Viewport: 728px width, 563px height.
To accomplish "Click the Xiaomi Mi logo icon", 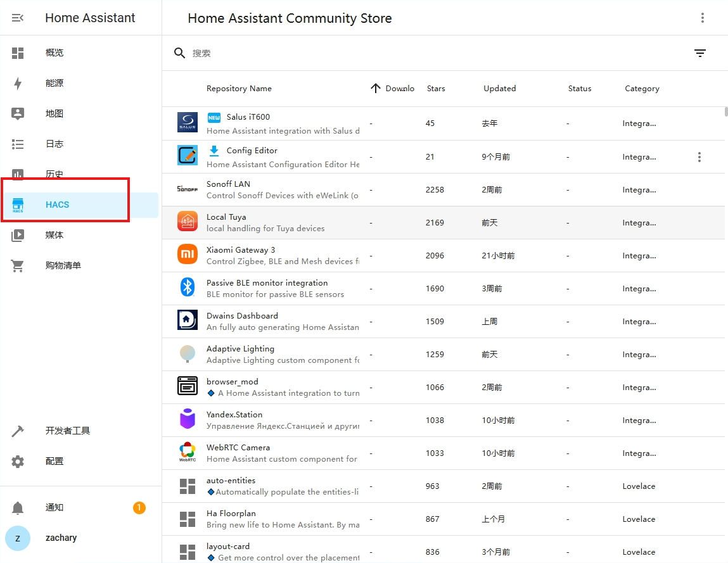I will click(x=188, y=255).
